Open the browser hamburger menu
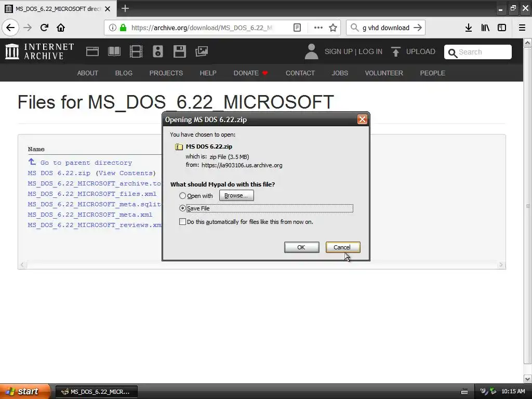532x399 pixels. [522, 28]
